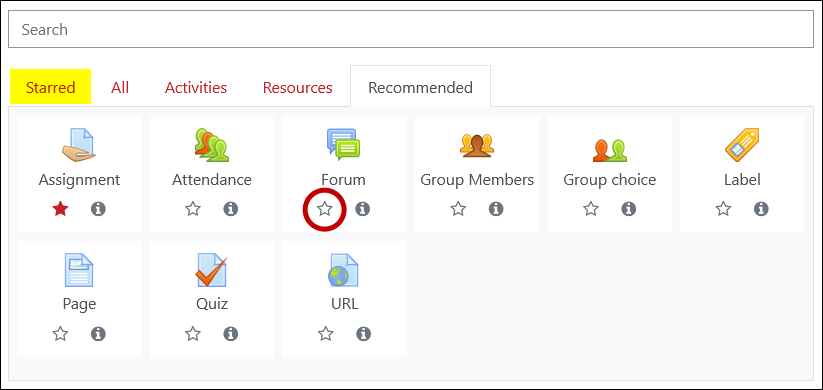This screenshot has height=390, width=823.
Task: Star the Quiz activity
Action: [193, 334]
